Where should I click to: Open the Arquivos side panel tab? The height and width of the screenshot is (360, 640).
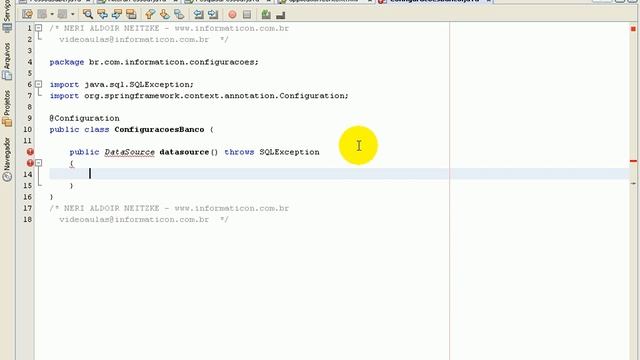(x=7, y=61)
